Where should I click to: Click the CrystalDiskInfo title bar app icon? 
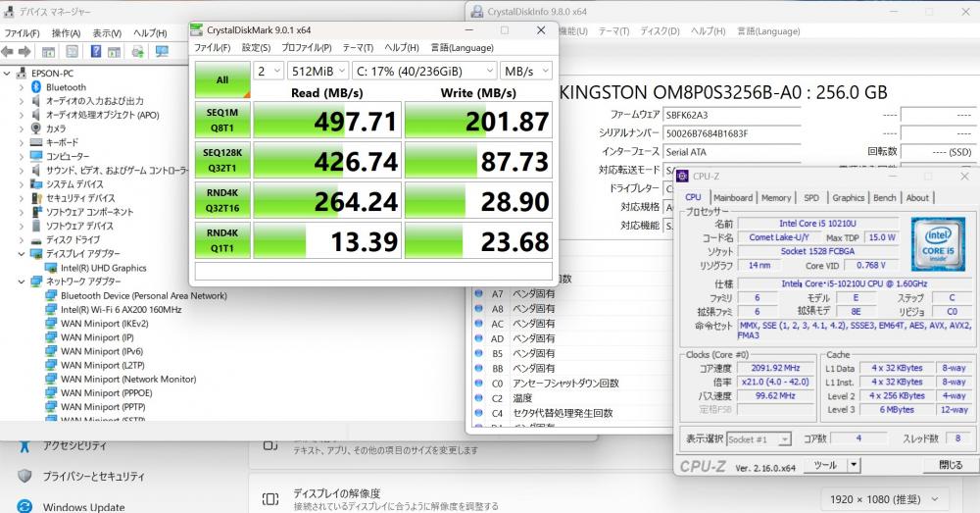click(477, 11)
